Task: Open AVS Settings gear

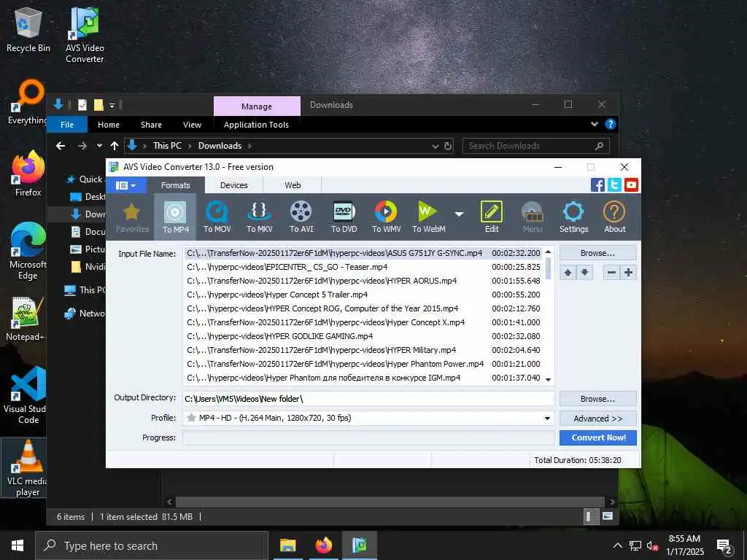Action: pyautogui.click(x=573, y=217)
